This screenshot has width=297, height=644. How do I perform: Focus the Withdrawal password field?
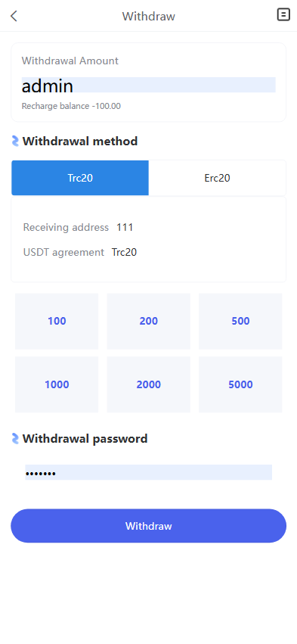pos(148,472)
